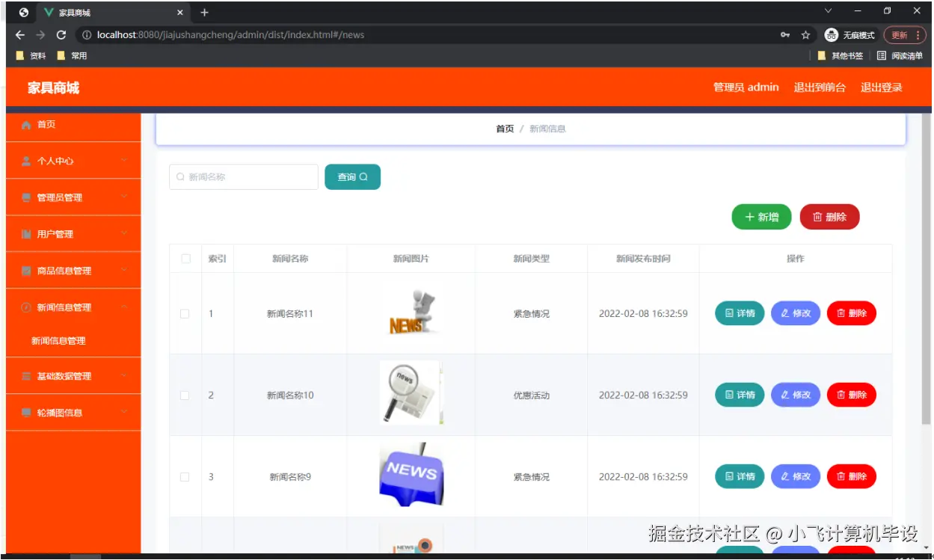934x560 pixels.
Task: Click the icon beside 商品信息管理
Action: coord(26,271)
